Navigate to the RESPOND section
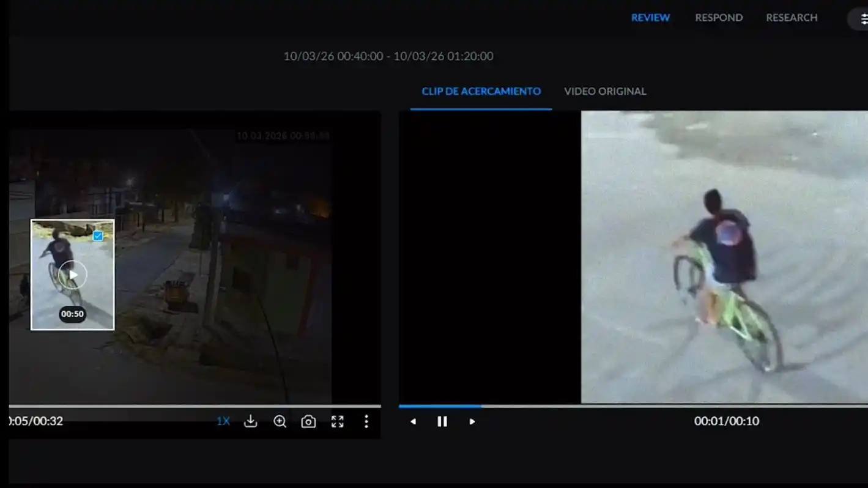Image resolution: width=868 pixels, height=488 pixels. tap(719, 18)
